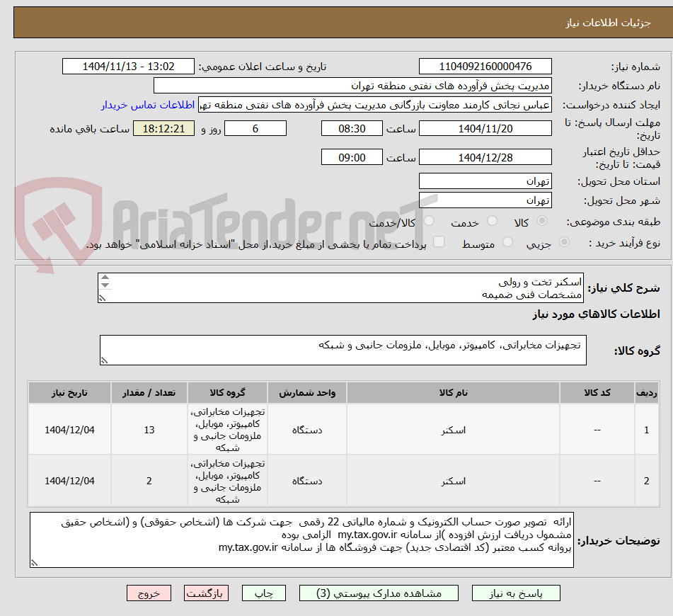The height and width of the screenshot is (616, 673).
Task: Click the خروج exit button
Action: point(149,593)
